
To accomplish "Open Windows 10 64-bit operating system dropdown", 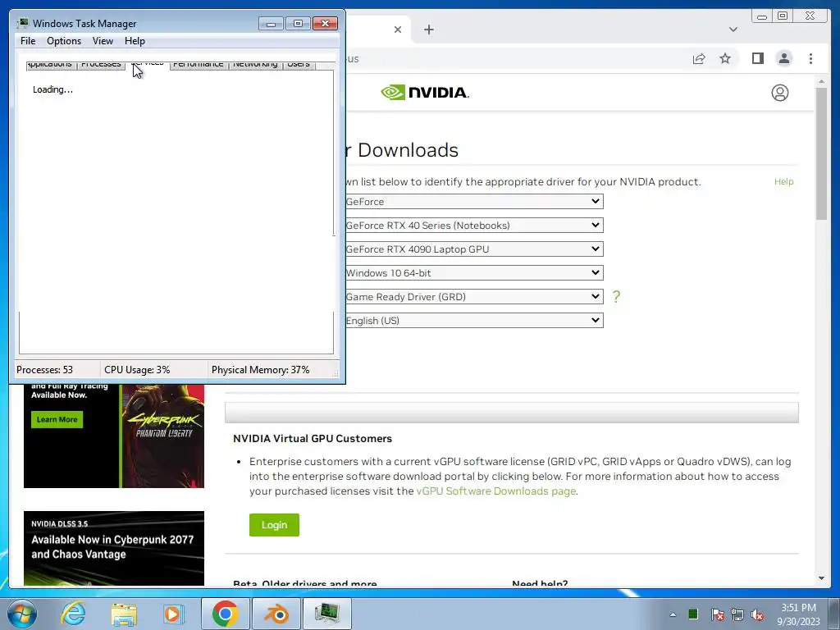I will pyautogui.click(x=474, y=272).
